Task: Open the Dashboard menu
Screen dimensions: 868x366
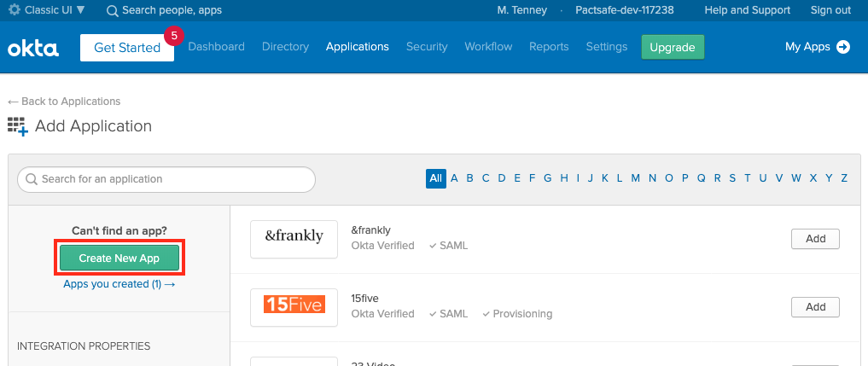Action: click(217, 47)
